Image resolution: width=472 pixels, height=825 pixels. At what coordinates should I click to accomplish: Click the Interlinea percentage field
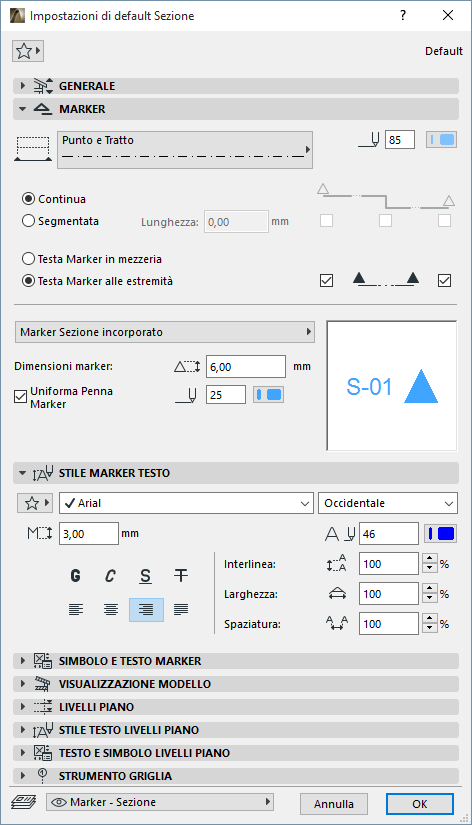point(389,564)
